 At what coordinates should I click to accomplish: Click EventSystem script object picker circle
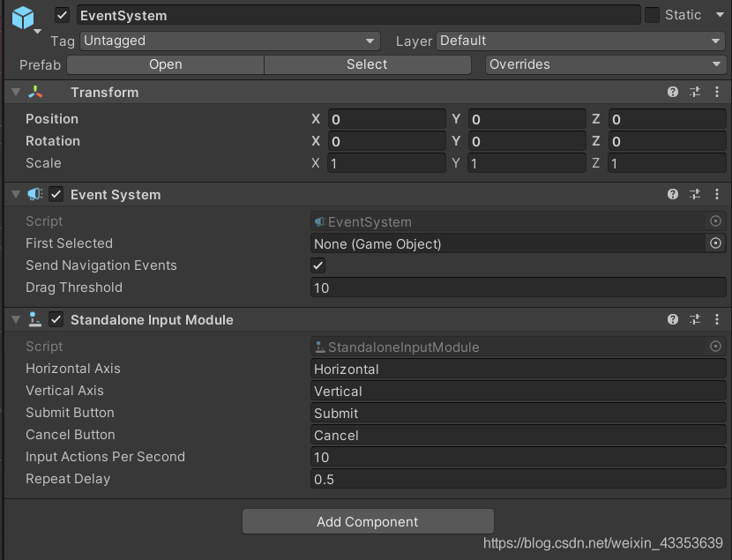click(715, 221)
